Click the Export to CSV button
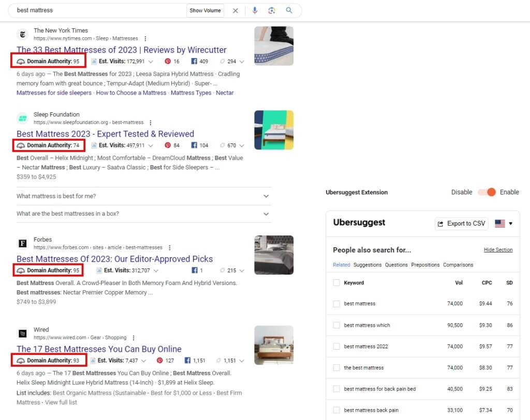 click(x=461, y=223)
